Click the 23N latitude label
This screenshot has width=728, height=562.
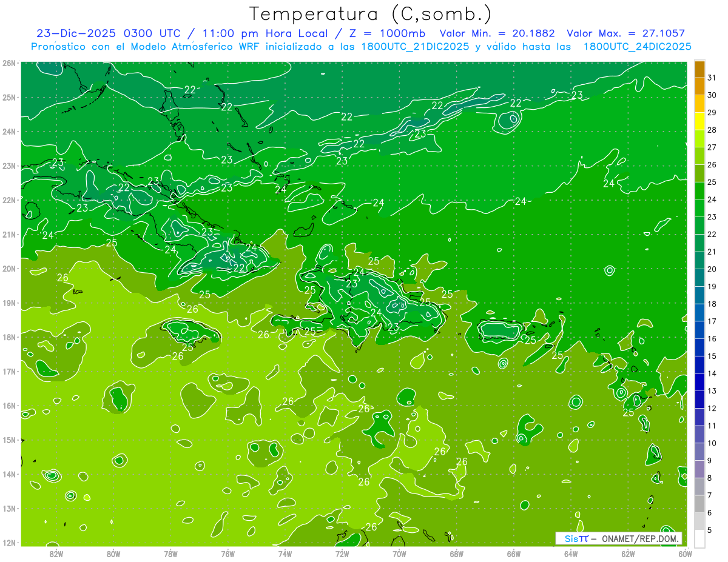(x=9, y=166)
